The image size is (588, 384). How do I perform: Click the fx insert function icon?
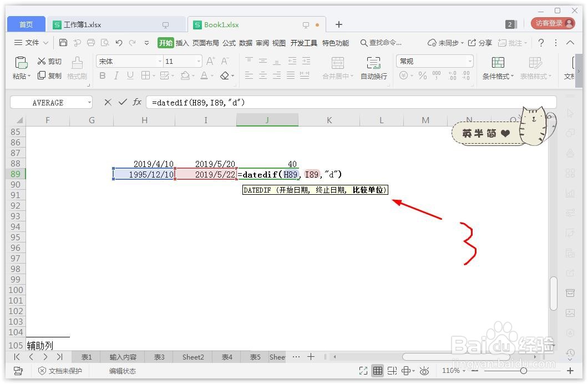(136, 102)
